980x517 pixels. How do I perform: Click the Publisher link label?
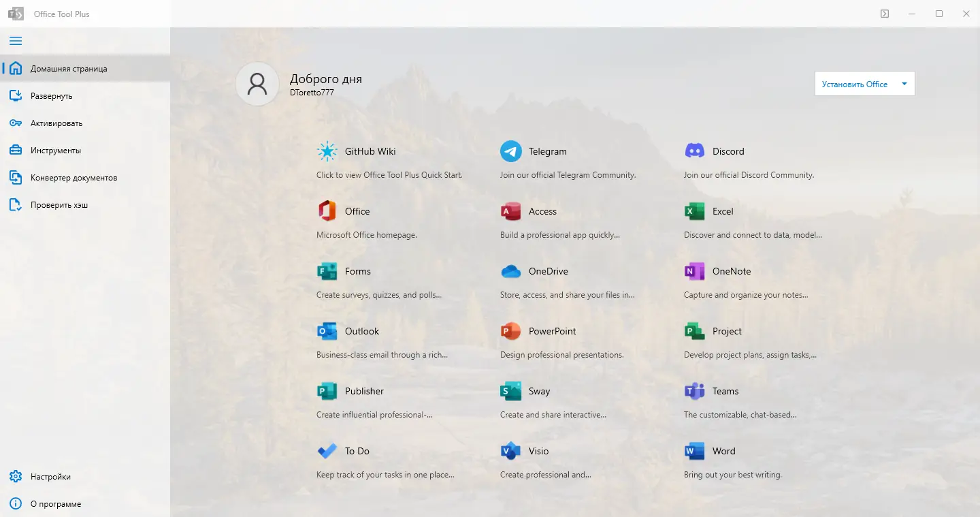(x=365, y=391)
